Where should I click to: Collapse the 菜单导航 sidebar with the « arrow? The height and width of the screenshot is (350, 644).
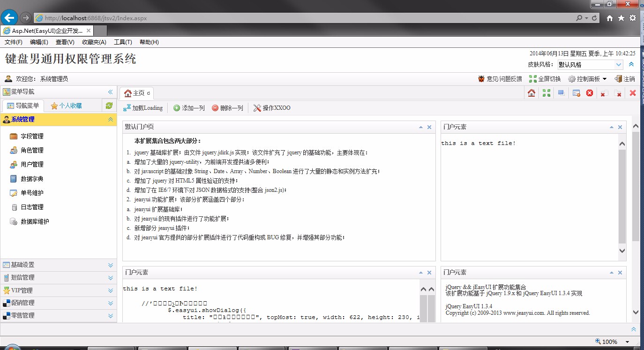pos(111,92)
